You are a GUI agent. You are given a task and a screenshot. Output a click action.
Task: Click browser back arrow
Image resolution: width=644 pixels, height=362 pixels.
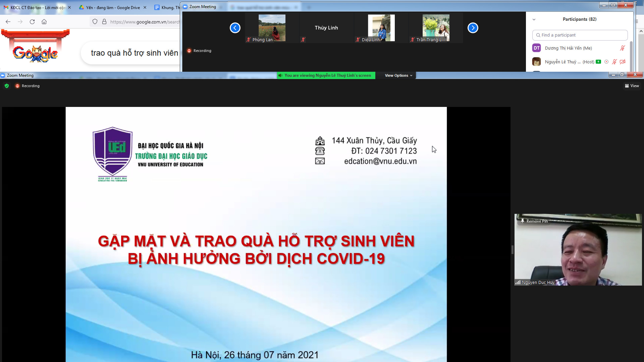tap(8, 22)
